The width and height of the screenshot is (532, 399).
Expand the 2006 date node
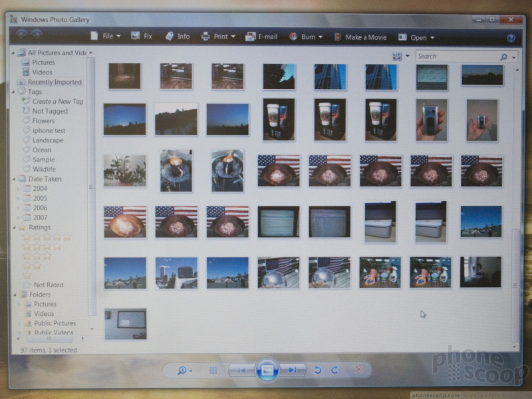[x=19, y=208]
